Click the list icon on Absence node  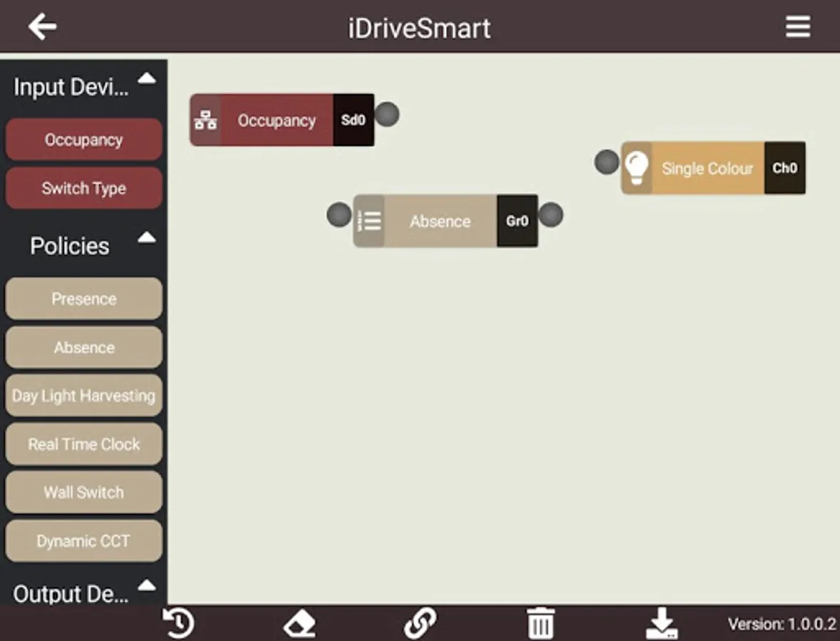click(x=369, y=221)
